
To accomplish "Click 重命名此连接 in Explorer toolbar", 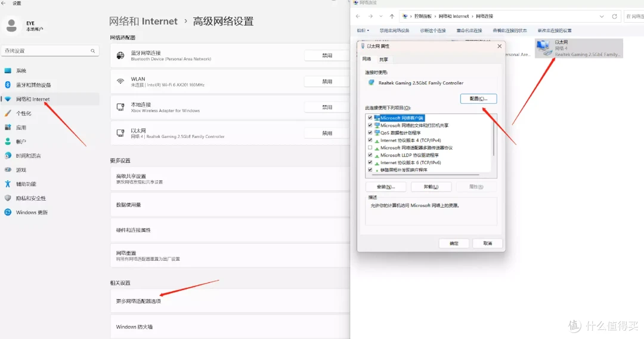I will click(x=469, y=30).
